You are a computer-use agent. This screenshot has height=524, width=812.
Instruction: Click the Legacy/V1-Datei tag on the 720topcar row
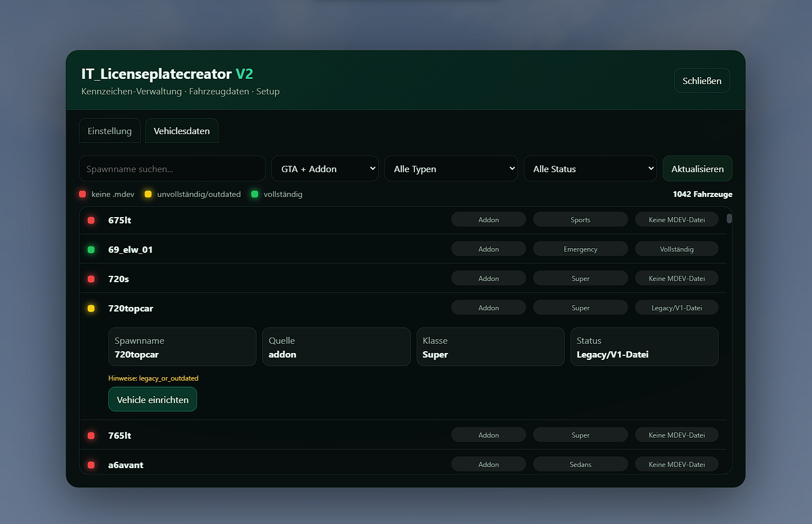click(x=677, y=308)
